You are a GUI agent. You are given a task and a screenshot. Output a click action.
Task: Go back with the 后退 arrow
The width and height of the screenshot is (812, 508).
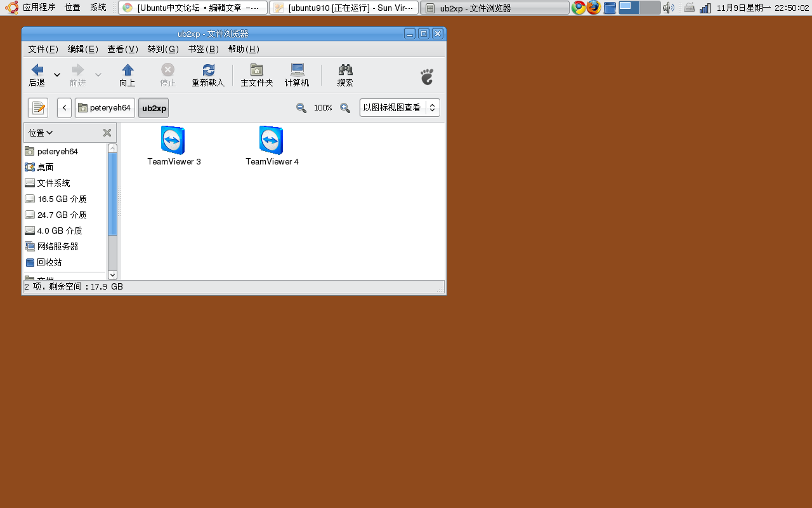[x=37, y=75]
